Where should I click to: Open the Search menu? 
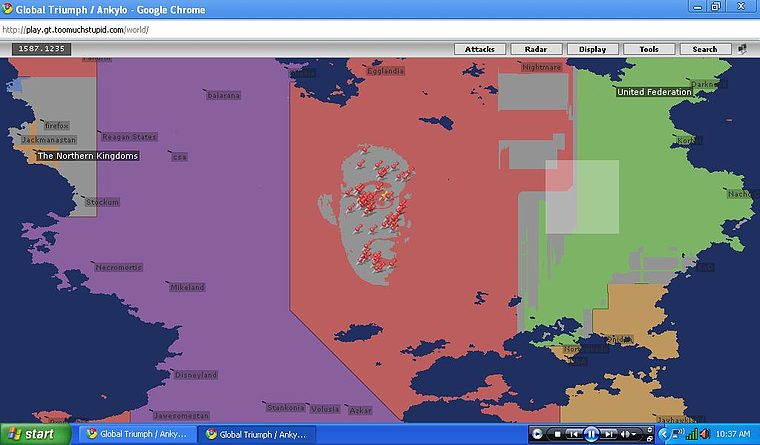point(705,49)
